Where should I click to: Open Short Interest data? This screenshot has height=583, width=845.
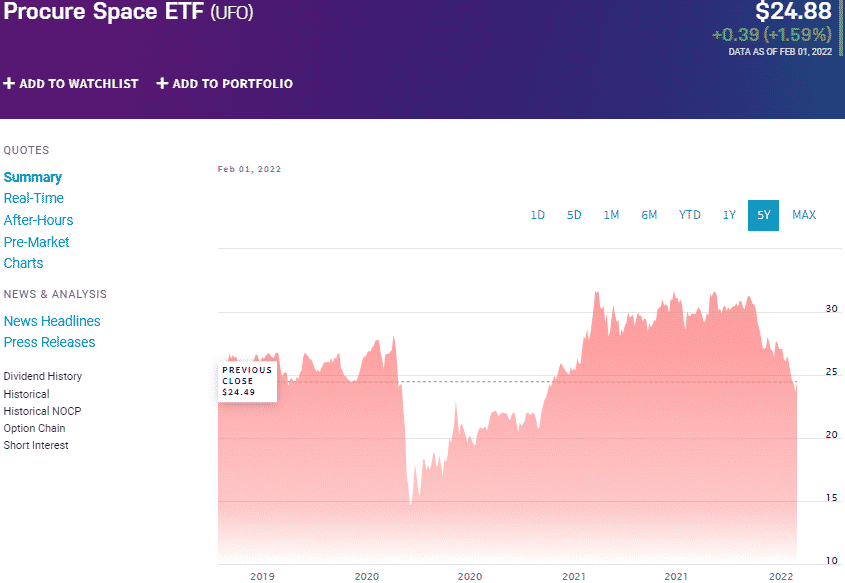(35, 445)
